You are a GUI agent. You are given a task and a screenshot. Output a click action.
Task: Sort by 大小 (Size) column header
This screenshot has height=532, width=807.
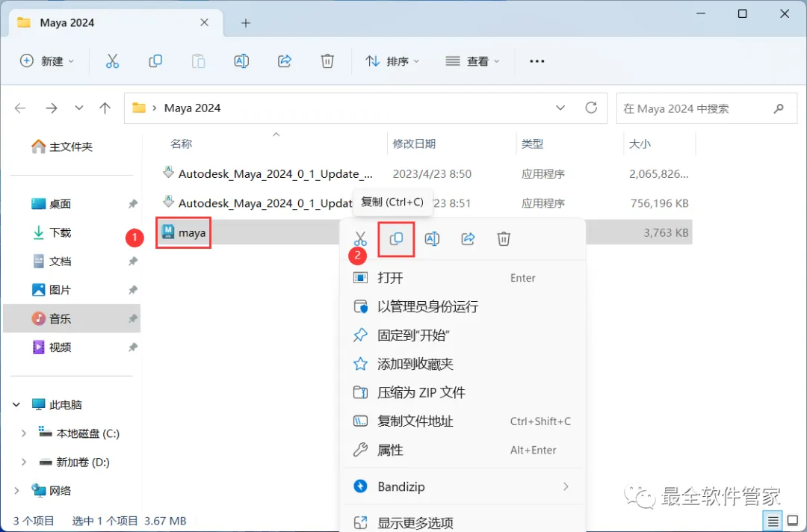click(x=640, y=144)
